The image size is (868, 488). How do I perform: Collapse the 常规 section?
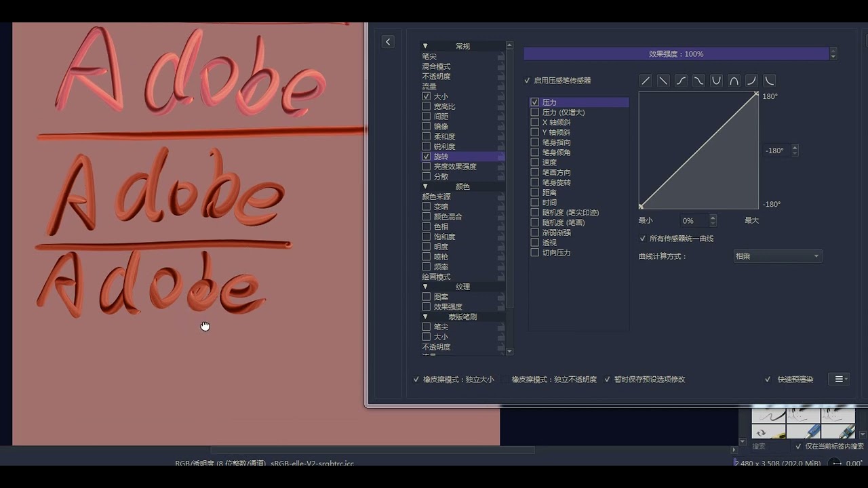[x=425, y=46]
